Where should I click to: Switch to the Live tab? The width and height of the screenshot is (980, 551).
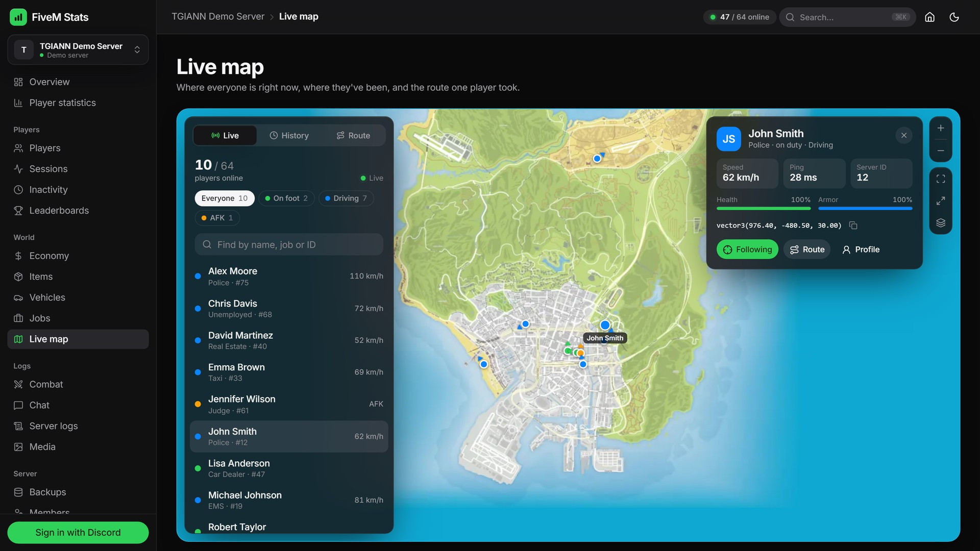[x=225, y=136]
